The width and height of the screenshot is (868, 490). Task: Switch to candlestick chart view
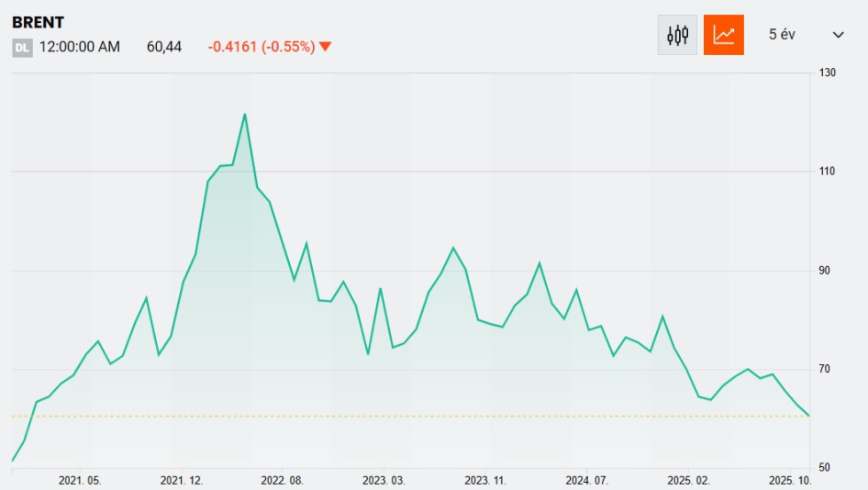677,35
